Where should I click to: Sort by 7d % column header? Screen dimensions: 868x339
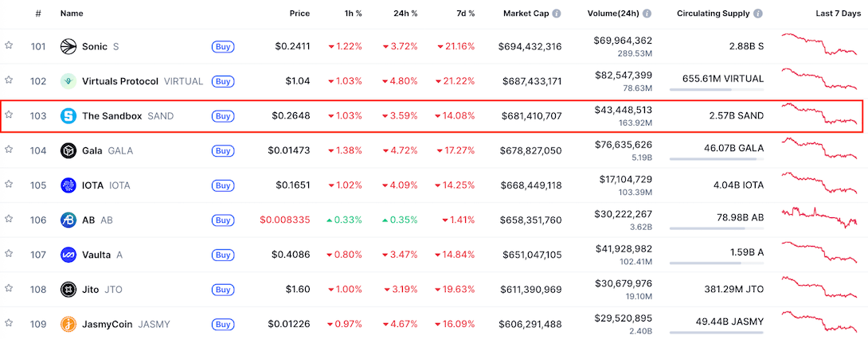[x=459, y=14]
